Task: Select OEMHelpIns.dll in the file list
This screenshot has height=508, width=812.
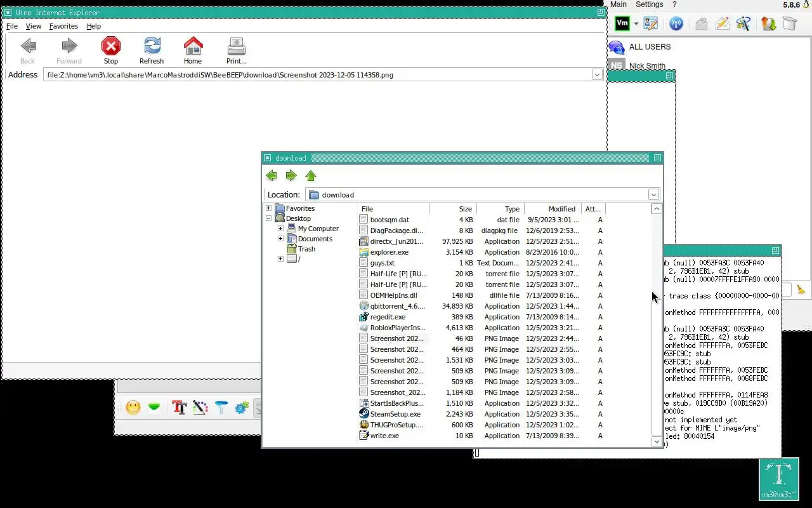Action: coord(393,295)
